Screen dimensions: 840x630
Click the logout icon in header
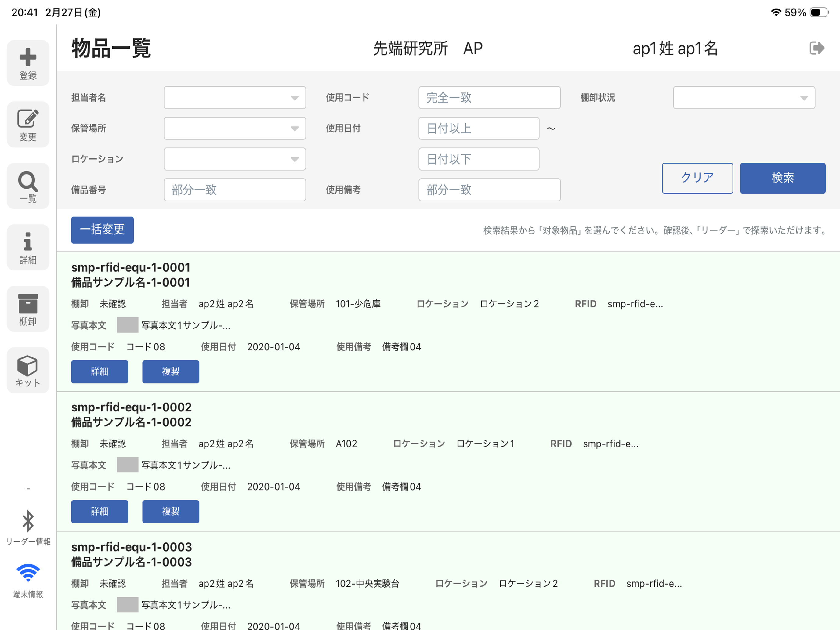pyautogui.click(x=817, y=48)
